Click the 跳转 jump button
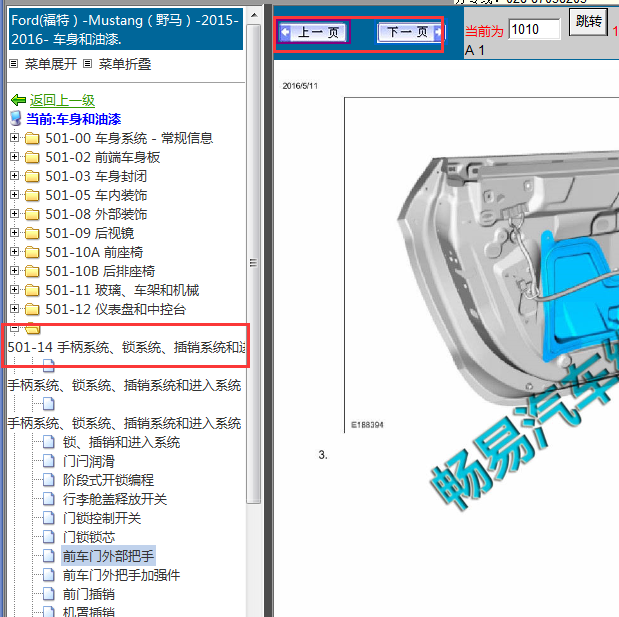 tap(588, 21)
